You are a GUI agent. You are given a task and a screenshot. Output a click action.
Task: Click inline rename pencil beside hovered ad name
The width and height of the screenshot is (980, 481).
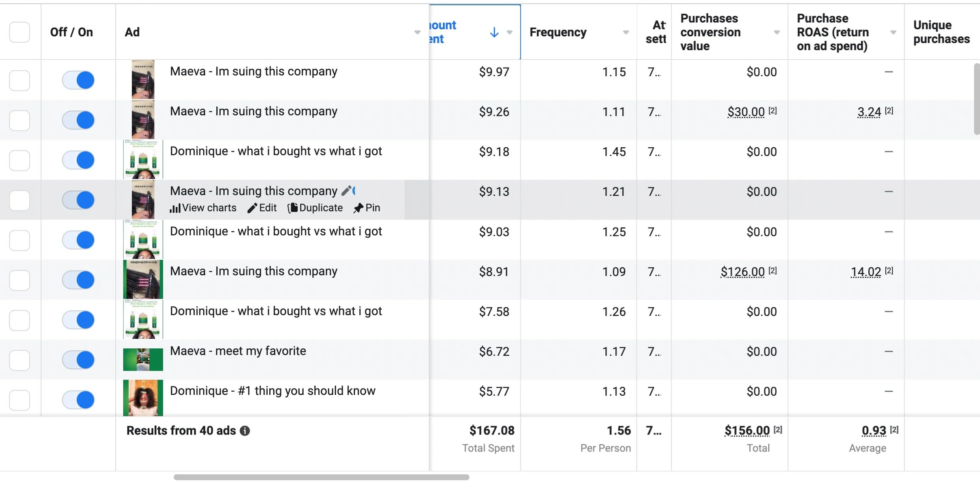tap(346, 191)
